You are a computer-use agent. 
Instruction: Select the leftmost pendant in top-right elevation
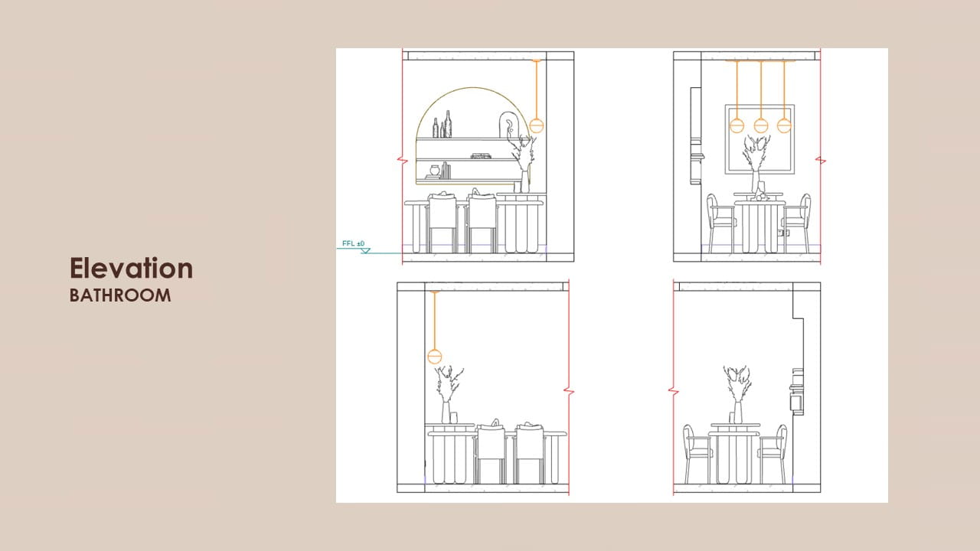click(737, 126)
